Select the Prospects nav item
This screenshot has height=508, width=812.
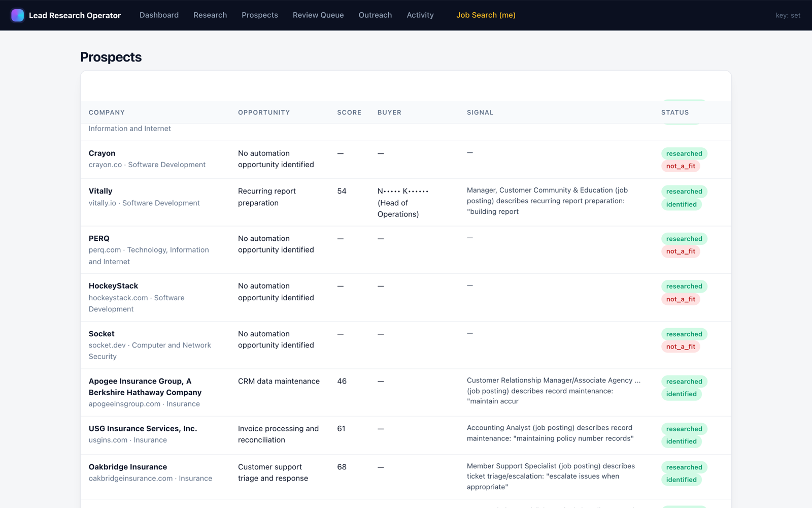[260, 15]
